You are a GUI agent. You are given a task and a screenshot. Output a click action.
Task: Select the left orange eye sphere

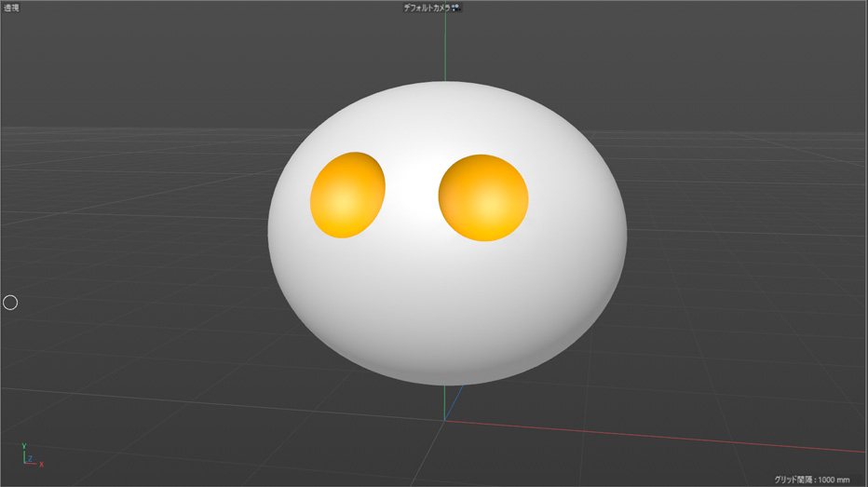pos(346,195)
